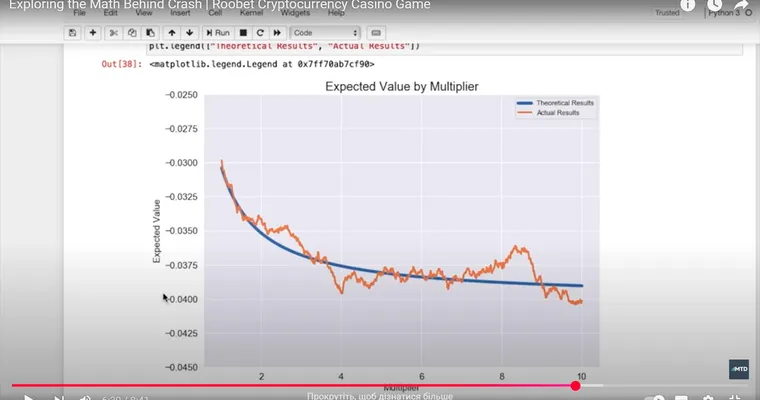Viewport: 760px width, 400px height.
Task: Open the Insert menu
Action: pos(180,13)
